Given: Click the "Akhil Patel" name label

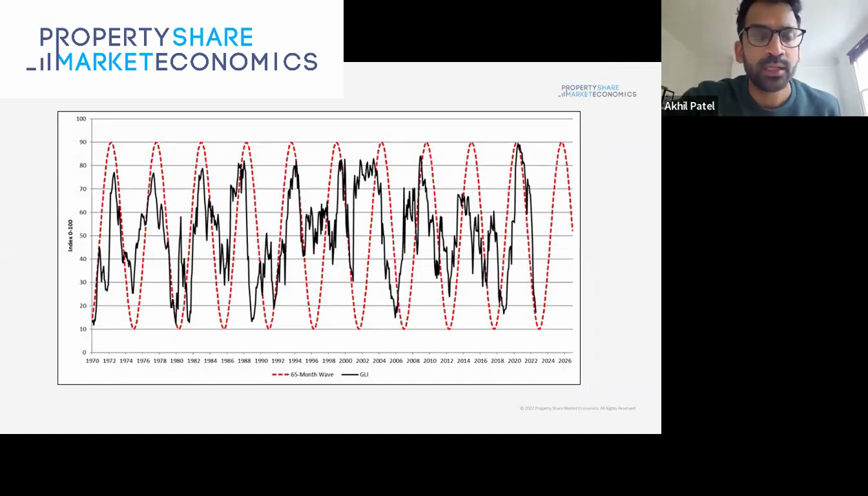Looking at the screenshot, I should (690, 106).
